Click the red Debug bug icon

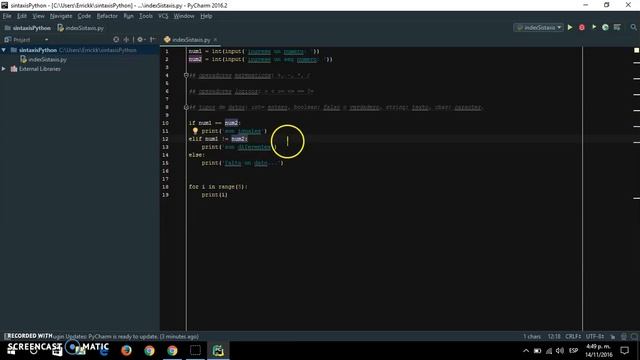(x=582, y=27)
